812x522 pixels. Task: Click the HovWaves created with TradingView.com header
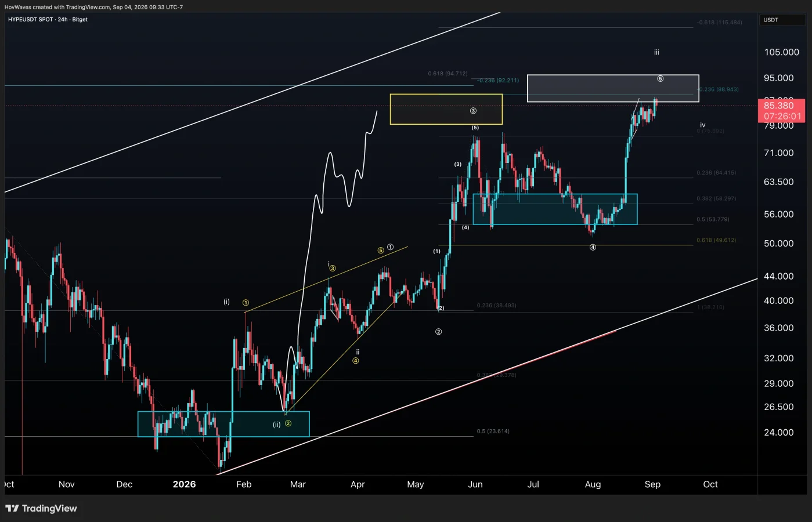tap(93, 7)
